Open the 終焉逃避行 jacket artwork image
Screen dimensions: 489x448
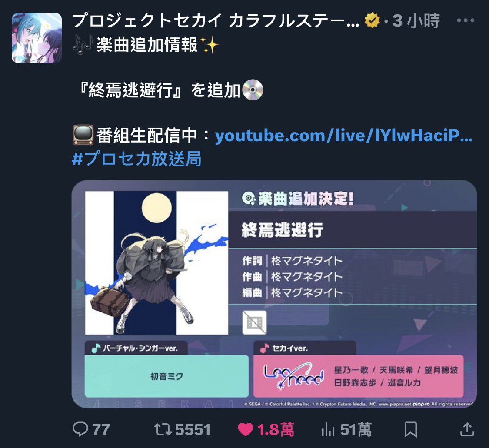tap(156, 263)
